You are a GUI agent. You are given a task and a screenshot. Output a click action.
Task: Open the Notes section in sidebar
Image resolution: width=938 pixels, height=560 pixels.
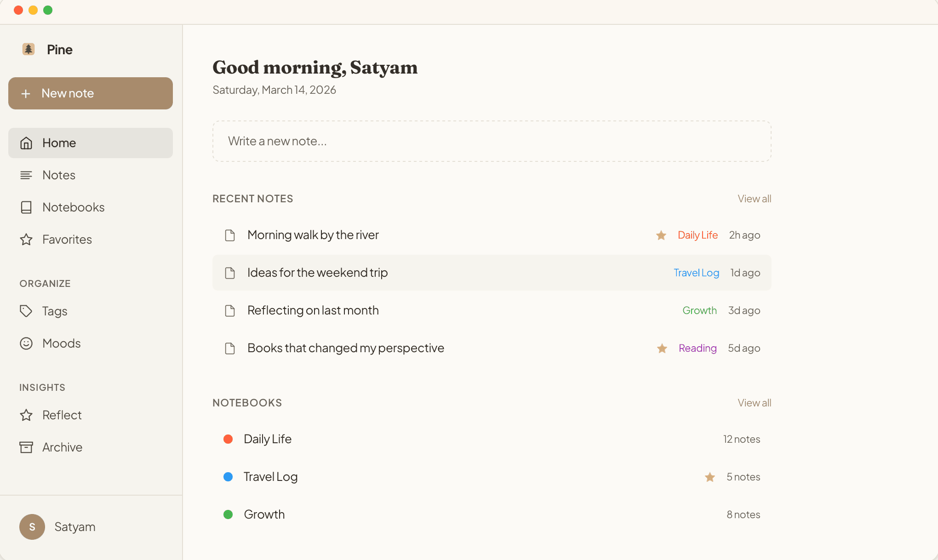click(x=91, y=175)
